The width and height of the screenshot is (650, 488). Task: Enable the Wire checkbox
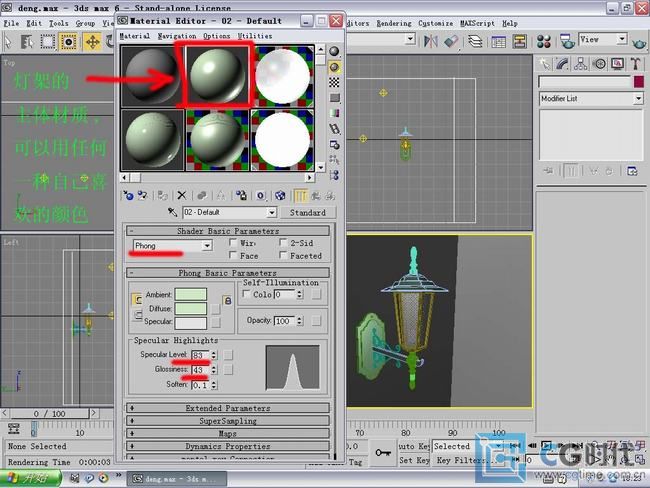pos(233,243)
